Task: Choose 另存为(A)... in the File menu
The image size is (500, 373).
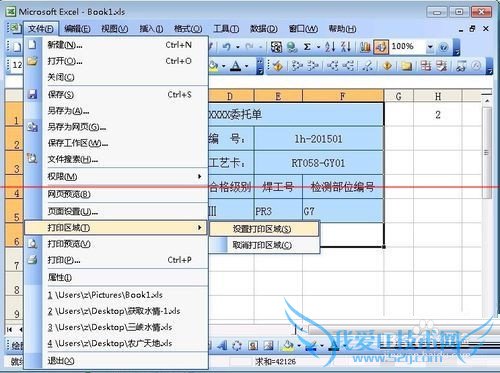Action: point(116,111)
